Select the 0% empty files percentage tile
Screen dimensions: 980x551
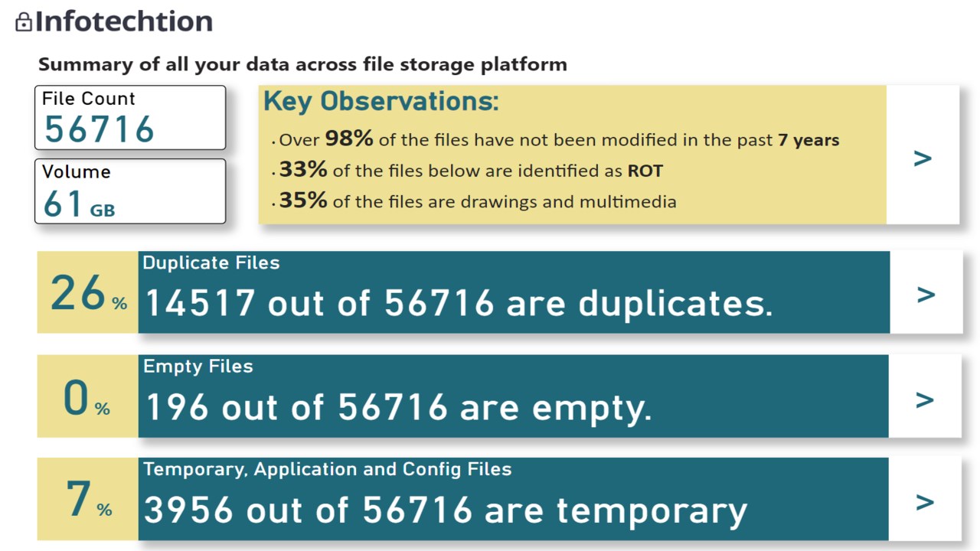pos(88,396)
